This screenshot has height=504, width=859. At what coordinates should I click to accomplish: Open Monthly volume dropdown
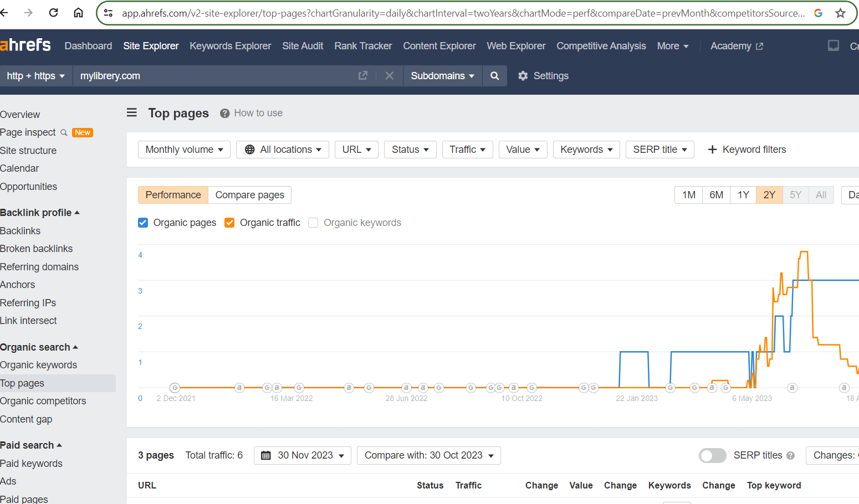click(184, 150)
